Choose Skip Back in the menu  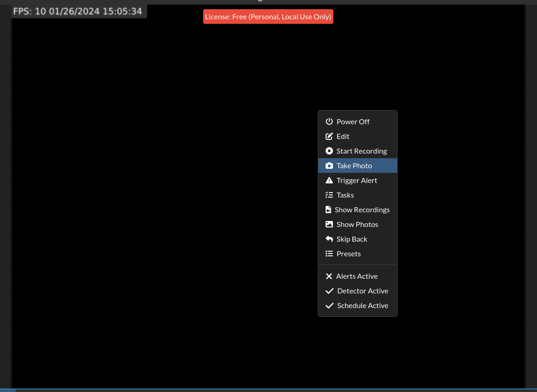point(358,239)
